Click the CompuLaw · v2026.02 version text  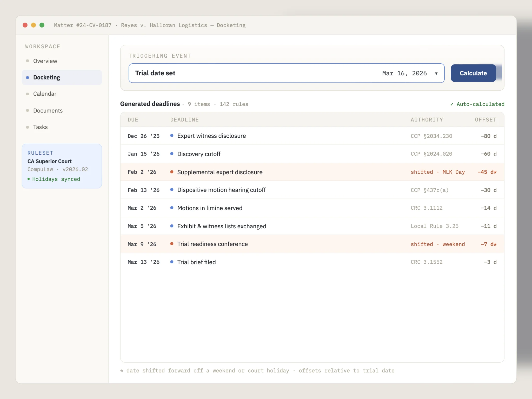(58, 169)
